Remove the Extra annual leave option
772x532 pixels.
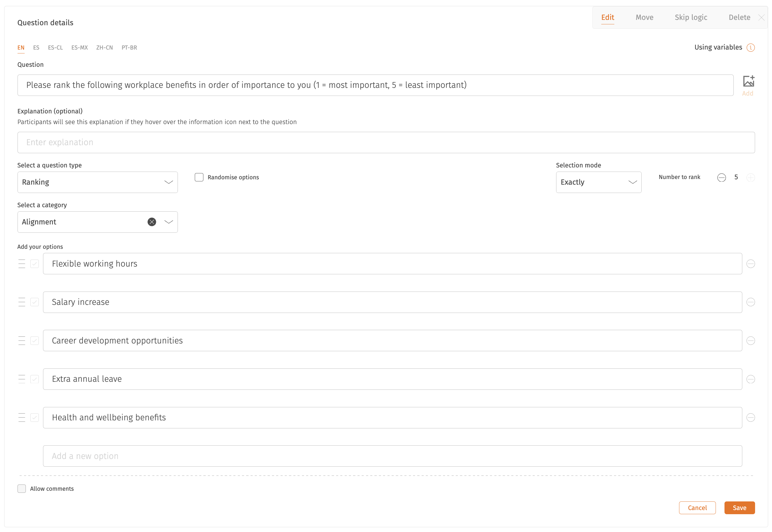tap(751, 379)
